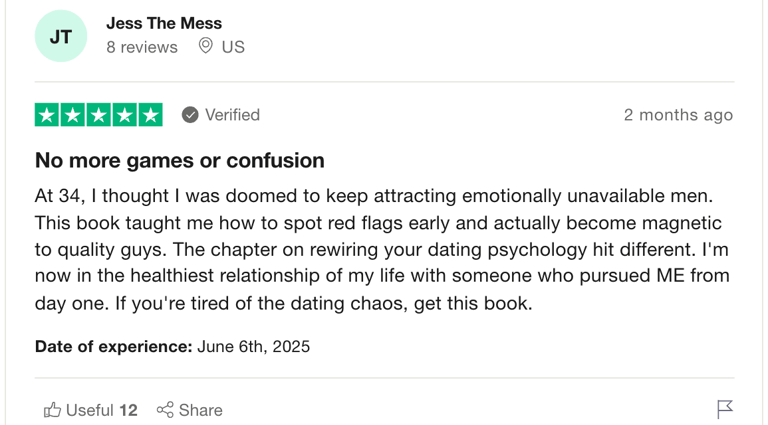
Task: Click the third green rating star
Action: point(99,115)
